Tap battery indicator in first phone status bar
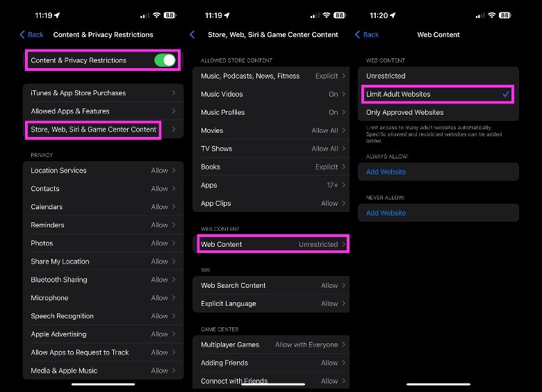The height and width of the screenshot is (392, 542). click(170, 15)
